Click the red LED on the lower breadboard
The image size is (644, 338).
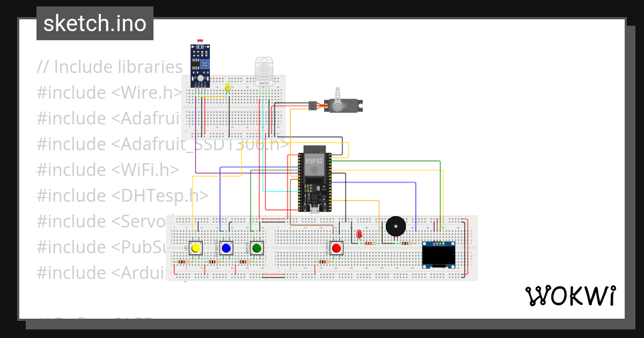[358, 234]
